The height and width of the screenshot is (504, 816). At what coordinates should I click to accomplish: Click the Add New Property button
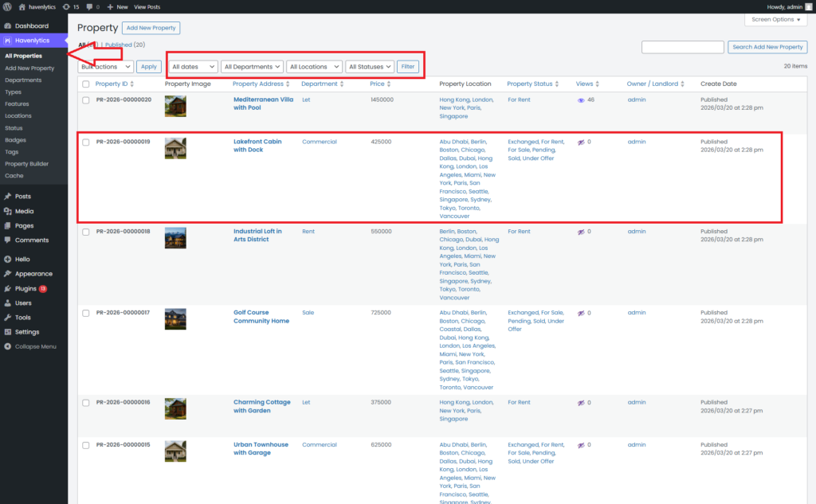(151, 28)
